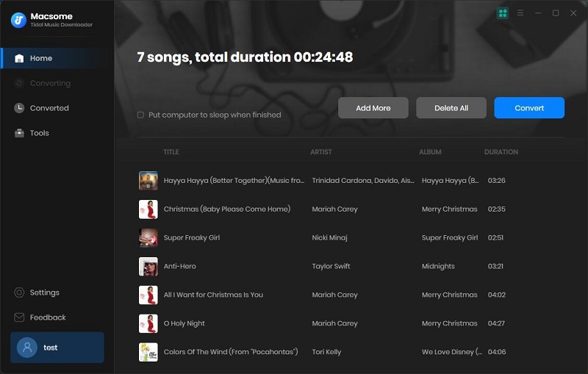Screen dimensions: 588x374
Task: Enable Put computer to sleep when finished
Action: pos(140,115)
